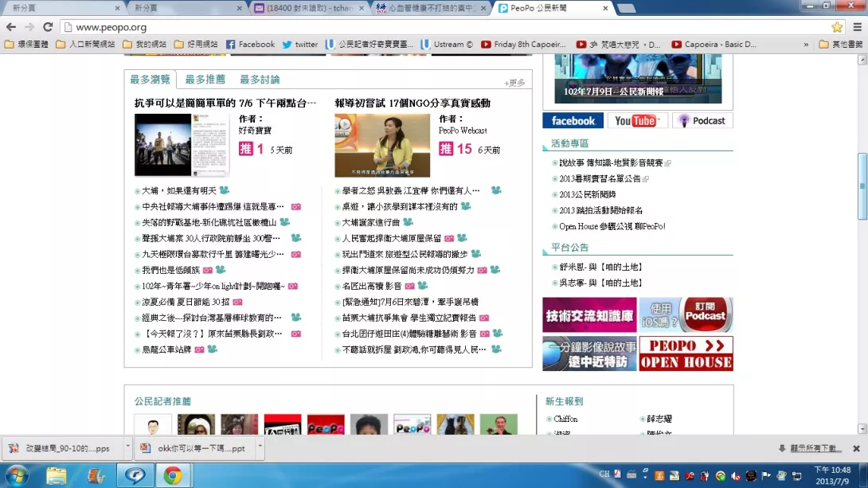Open the twitter bookmark

(299, 45)
